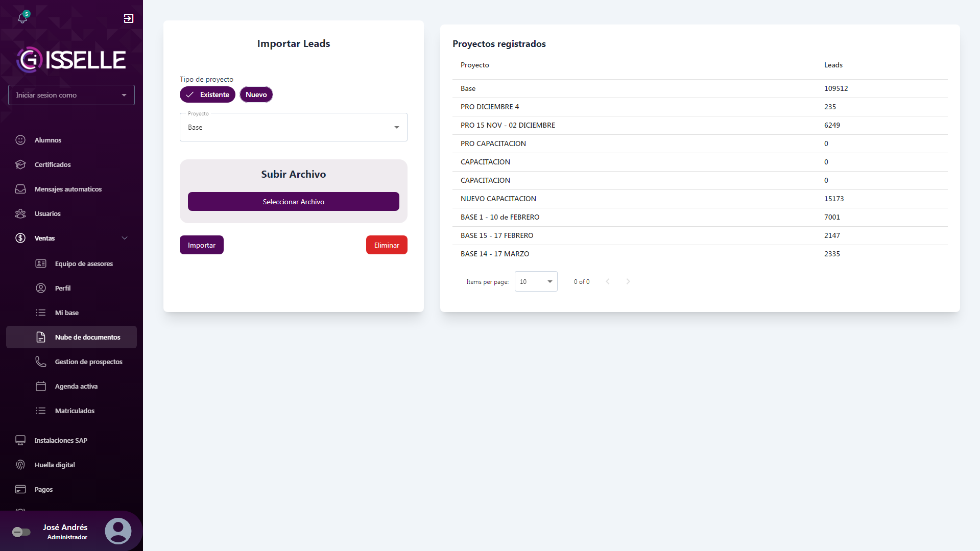Click the Huella digital fingerprint icon
This screenshot has height=551, width=980.
pos(20,465)
